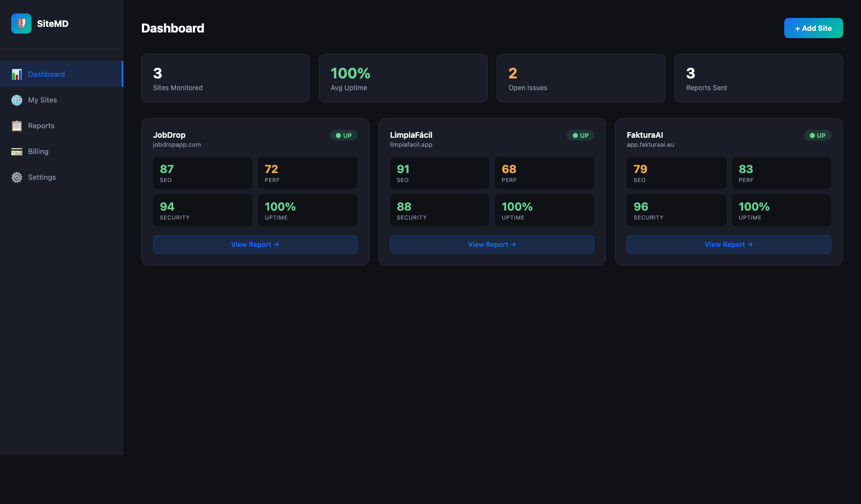Click the app.fakturaai.eu domain text

click(650, 144)
